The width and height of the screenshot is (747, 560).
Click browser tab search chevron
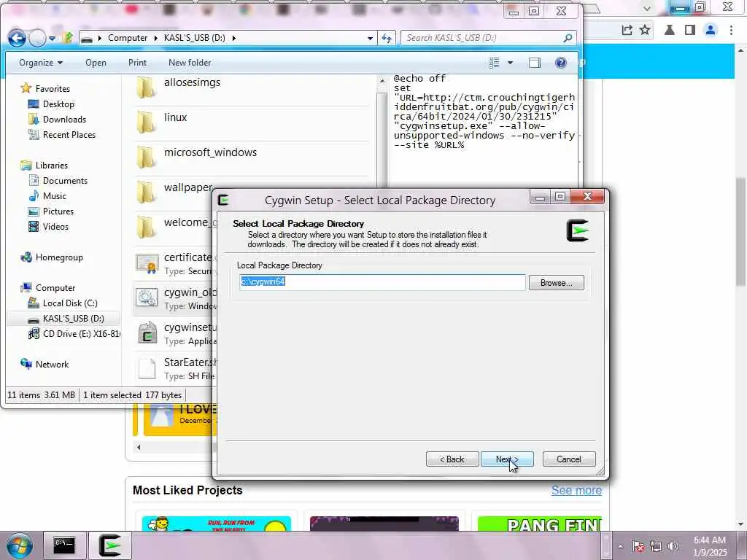[646, 8]
